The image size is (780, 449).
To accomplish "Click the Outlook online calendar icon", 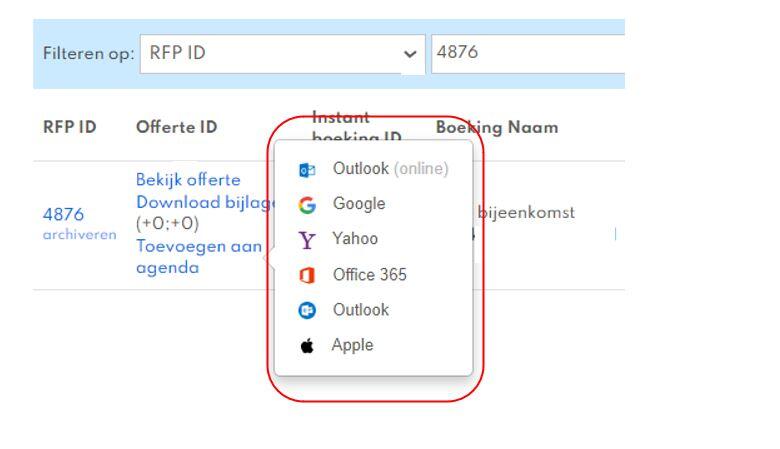I will coord(307,170).
